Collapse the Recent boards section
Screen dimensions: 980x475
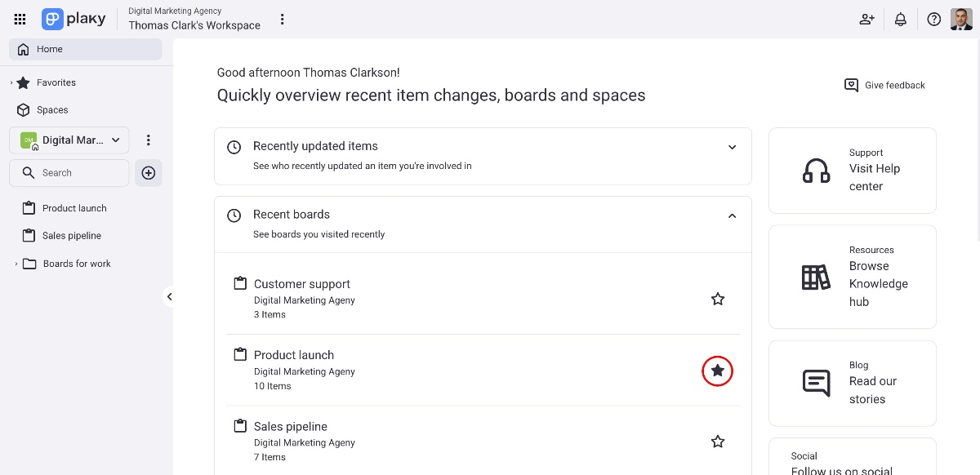click(x=732, y=215)
